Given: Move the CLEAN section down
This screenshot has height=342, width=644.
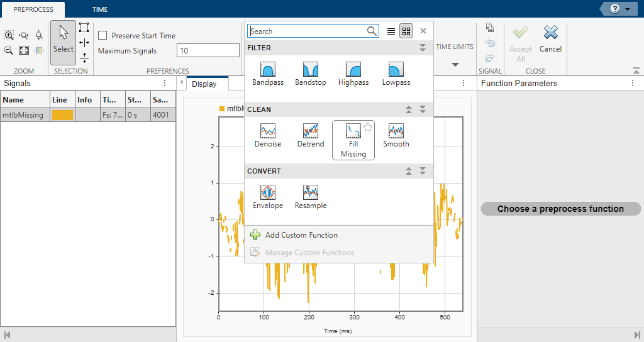Looking at the screenshot, I should pos(423,109).
